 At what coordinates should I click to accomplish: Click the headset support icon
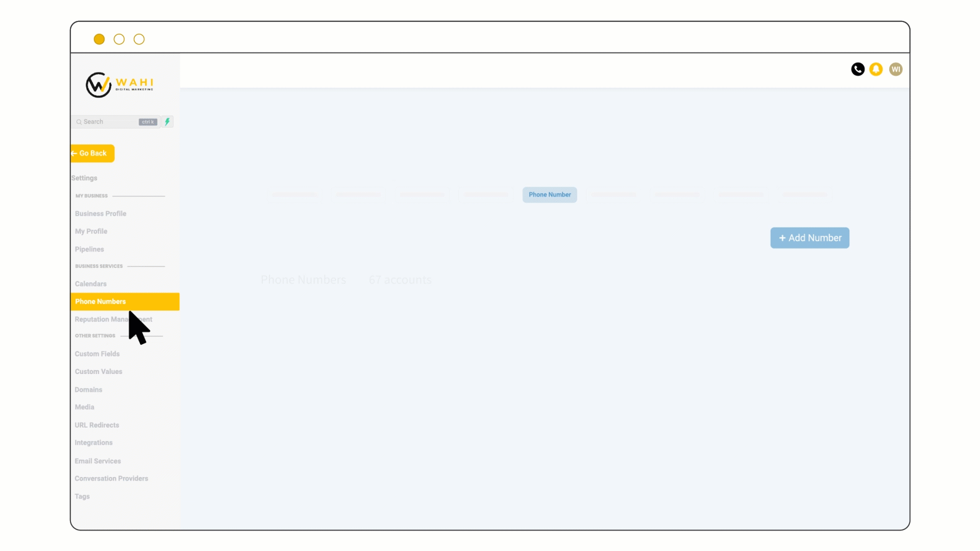tap(858, 69)
